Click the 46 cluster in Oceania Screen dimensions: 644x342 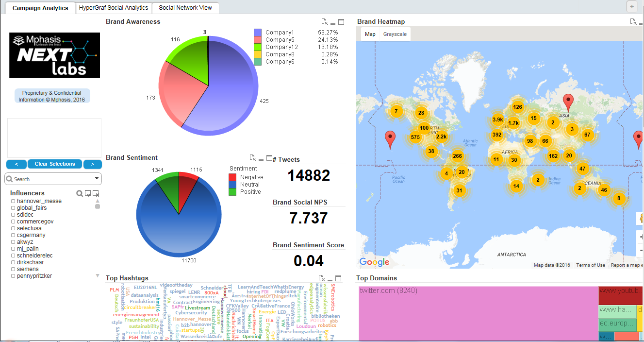604,190
